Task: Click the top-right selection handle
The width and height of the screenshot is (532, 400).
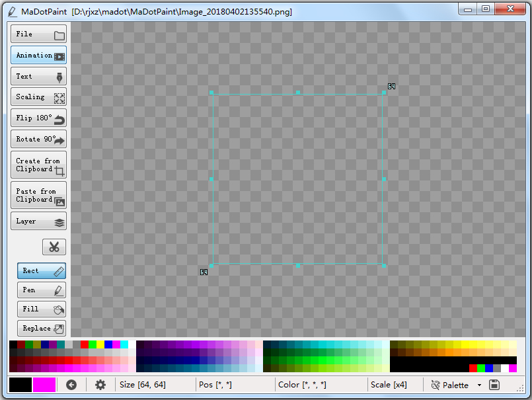Action: click(384, 93)
